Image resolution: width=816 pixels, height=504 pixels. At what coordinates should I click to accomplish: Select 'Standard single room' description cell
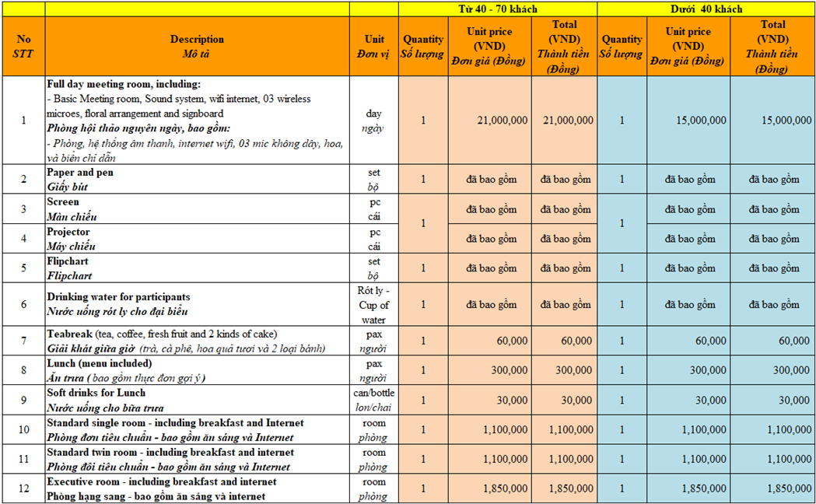pyautogui.click(x=198, y=429)
